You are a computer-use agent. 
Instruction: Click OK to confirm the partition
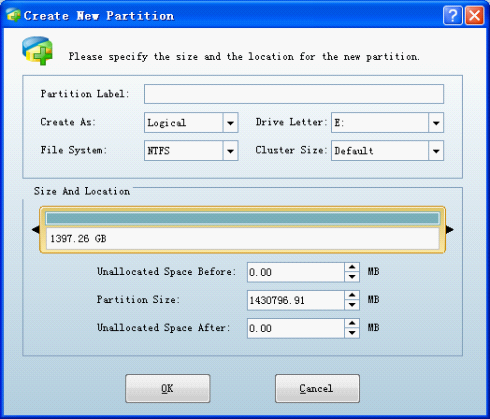(168, 388)
